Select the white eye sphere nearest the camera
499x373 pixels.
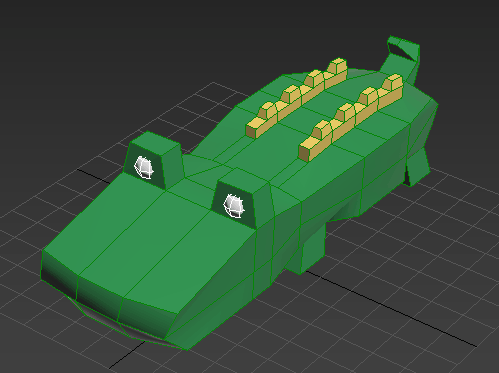(234, 206)
